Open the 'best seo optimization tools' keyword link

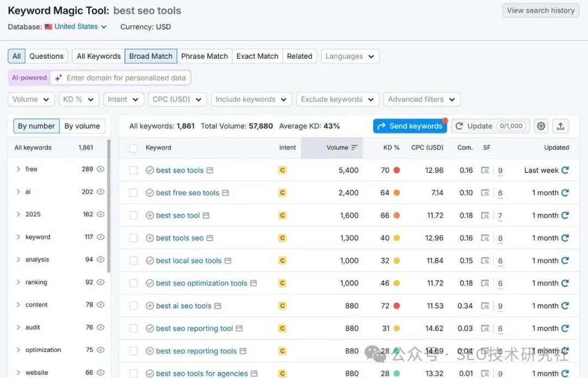coord(201,283)
